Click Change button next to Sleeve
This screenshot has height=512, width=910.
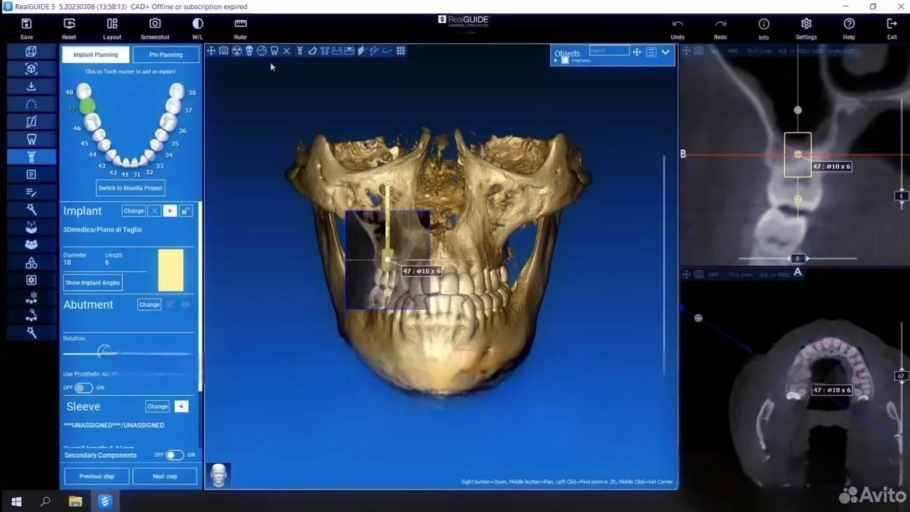pyautogui.click(x=157, y=406)
